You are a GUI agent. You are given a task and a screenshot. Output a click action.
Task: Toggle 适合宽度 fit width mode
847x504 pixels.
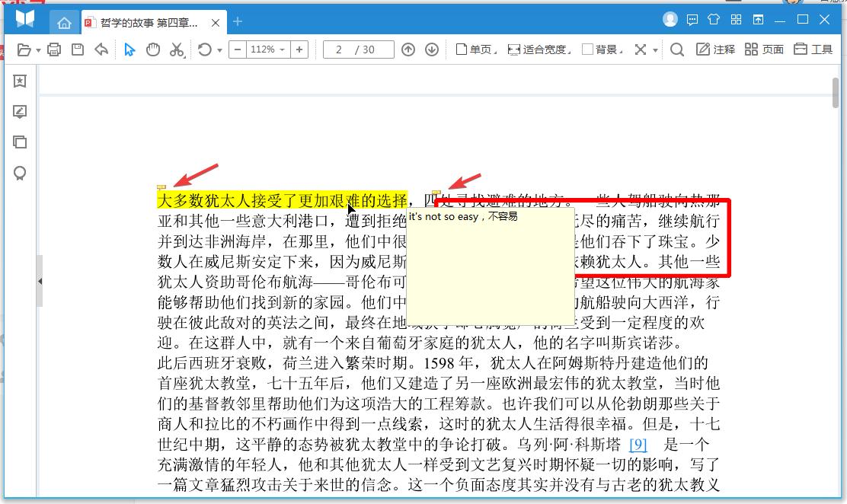538,50
